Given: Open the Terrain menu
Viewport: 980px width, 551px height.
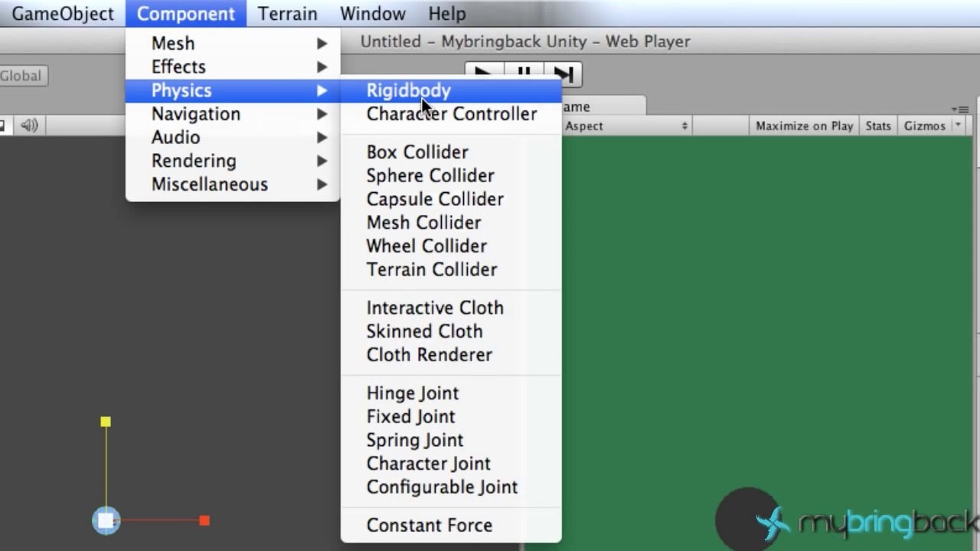Looking at the screenshot, I should pyautogui.click(x=287, y=14).
